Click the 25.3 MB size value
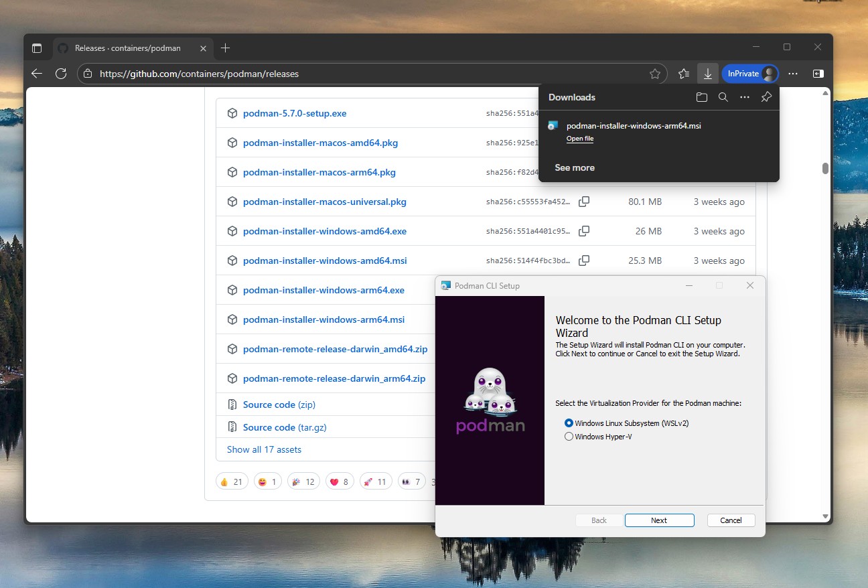 pyautogui.click(x=645, y=261)
